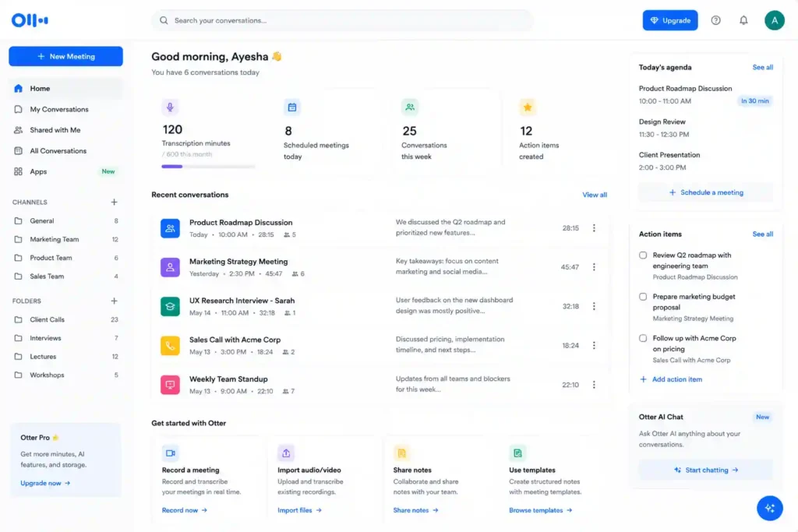Screen dimensions: 798x532
Task: Focus the Search your conversations field
Action: pyautogui.click(x=343, y=20)
